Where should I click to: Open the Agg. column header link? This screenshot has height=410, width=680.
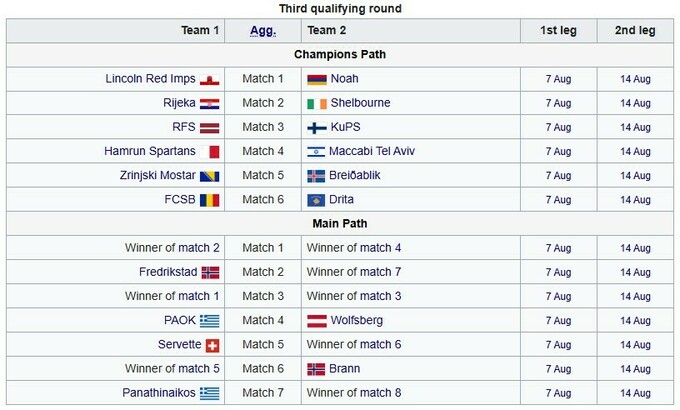click(x=264, y=30)
